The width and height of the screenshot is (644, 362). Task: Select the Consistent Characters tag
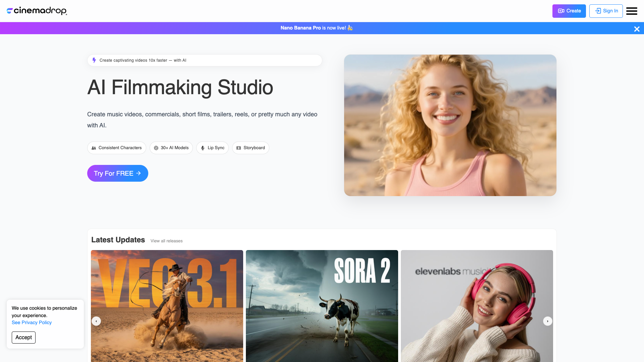pyautogui.click(x=117, y=148)
